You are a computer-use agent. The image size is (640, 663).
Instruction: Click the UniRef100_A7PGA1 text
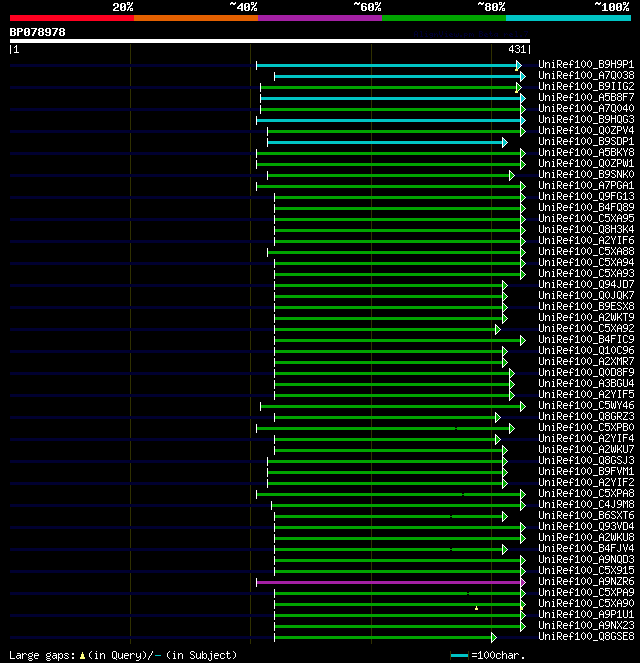coord(586,185)
